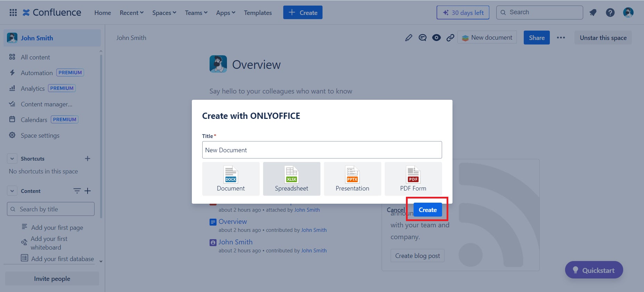Collapse the Content section chevron
Image resolution: width=644 pixels, height=292 pixels.
12,191
